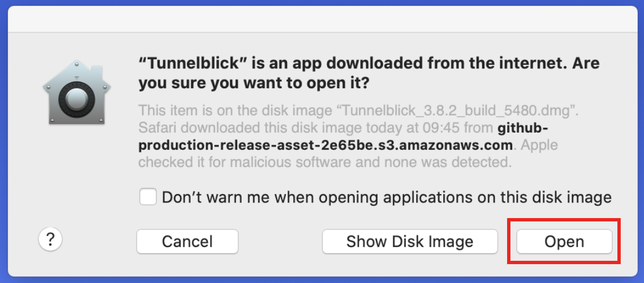Image resolution: width=644 pixels, height=283 pixels.
Task: Select the "Don't warn me when opening applications" label
Action: coord(386,197)
